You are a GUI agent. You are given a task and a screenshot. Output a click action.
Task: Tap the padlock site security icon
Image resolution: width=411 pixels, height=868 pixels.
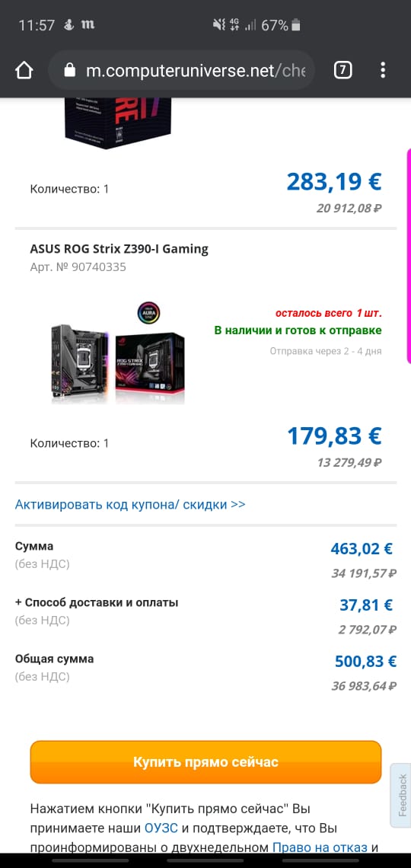click(69, 70)
